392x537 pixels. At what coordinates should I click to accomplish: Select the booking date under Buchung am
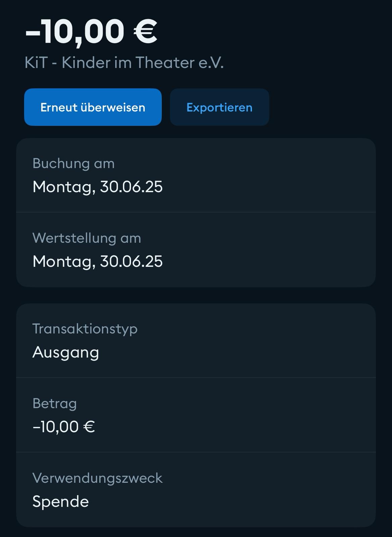97,187
